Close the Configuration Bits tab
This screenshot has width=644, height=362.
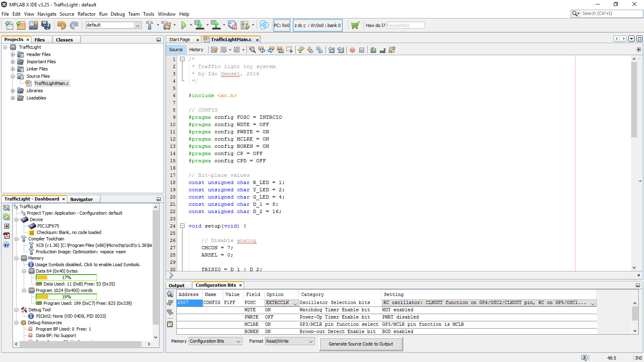[x=240, y=285]
